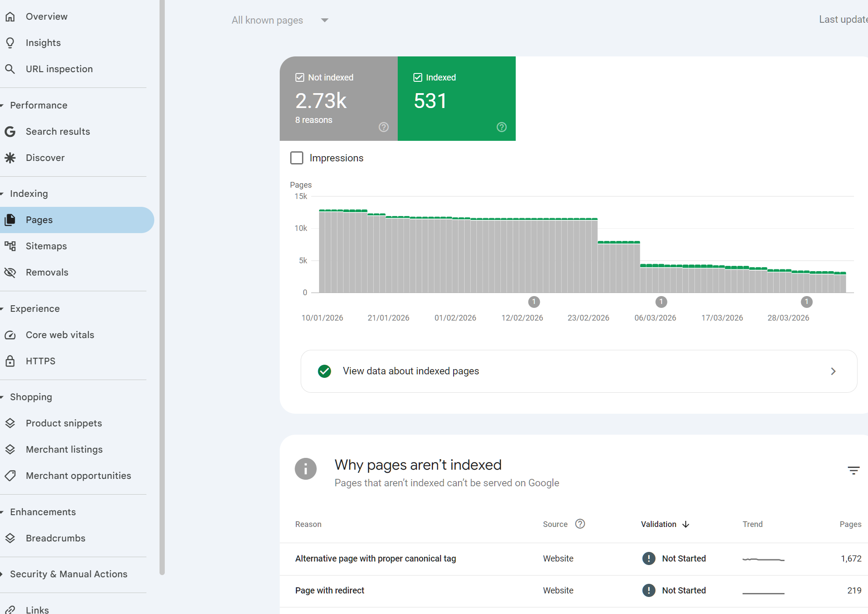Open the Insights menu item
The height and width of the screenshot is (614, 868).
pos(43,43)
